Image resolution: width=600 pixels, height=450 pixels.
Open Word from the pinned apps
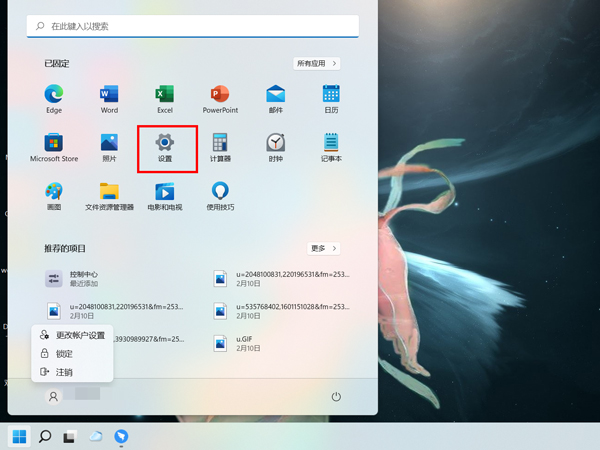coord(109,98)
